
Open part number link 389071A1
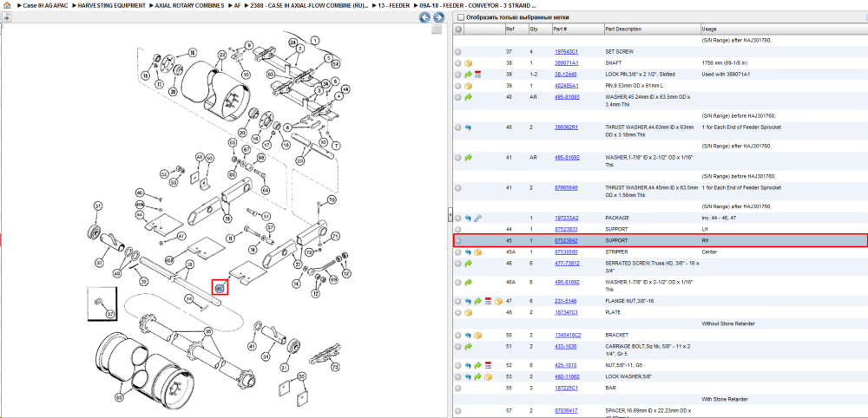pos(565,63)
